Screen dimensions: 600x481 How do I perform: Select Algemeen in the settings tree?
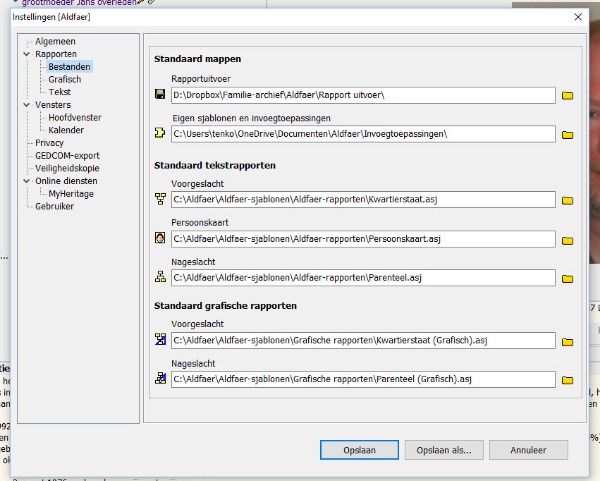pyautogui.click(x=55, y=42)
